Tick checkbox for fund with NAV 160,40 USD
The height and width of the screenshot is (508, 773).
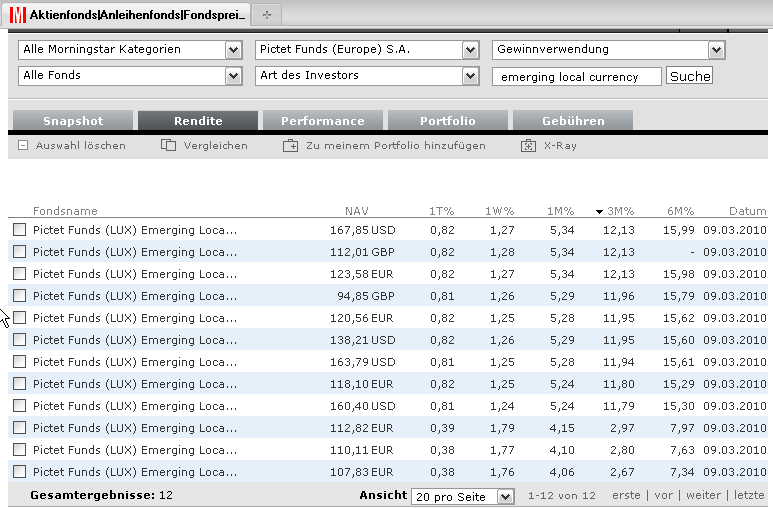point(19,405)
